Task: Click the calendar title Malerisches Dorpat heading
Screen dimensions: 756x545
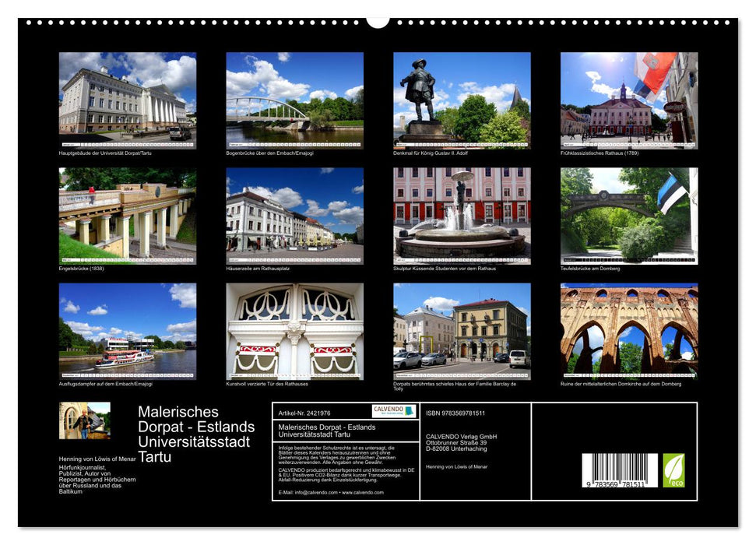Action: 196,434
